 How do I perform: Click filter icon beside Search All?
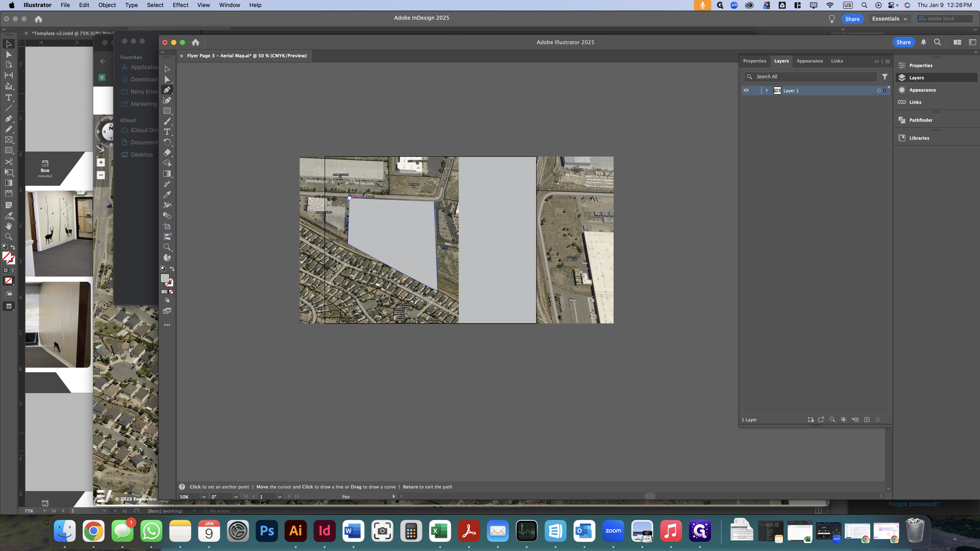pyautogui.click(x=885, y=77)
